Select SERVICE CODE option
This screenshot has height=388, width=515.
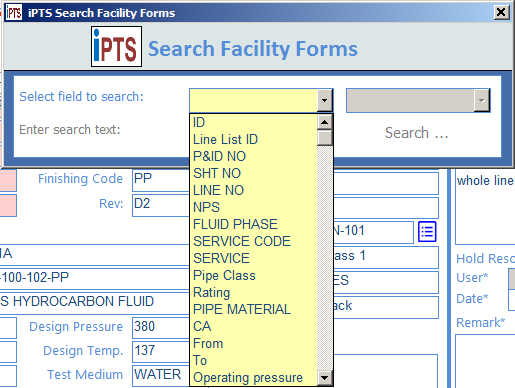254,241
